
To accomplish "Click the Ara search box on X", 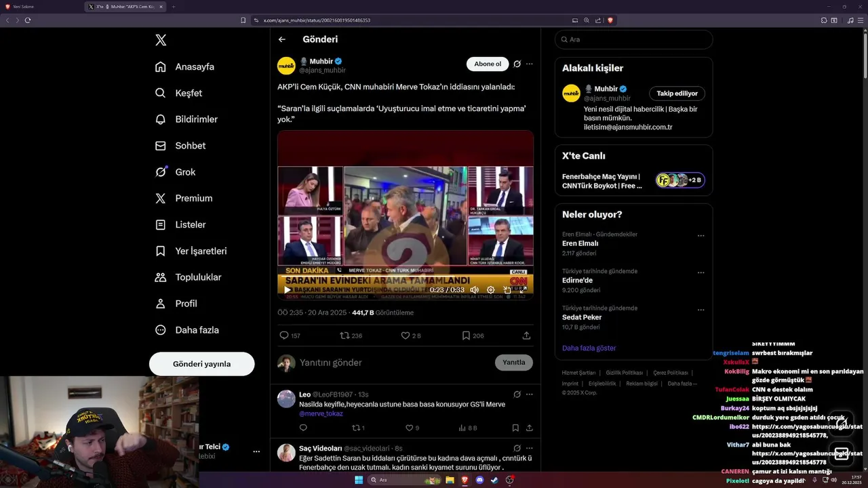I will [633, 39].
